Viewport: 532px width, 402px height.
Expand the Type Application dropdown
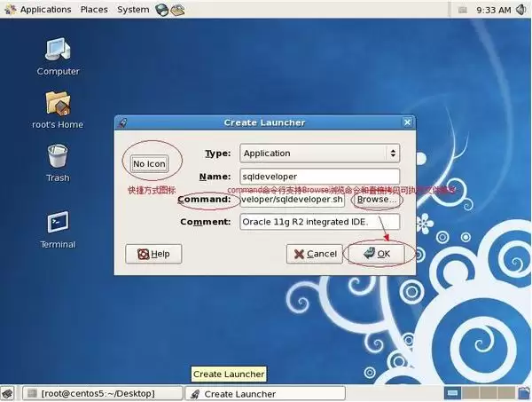point(319,154)
